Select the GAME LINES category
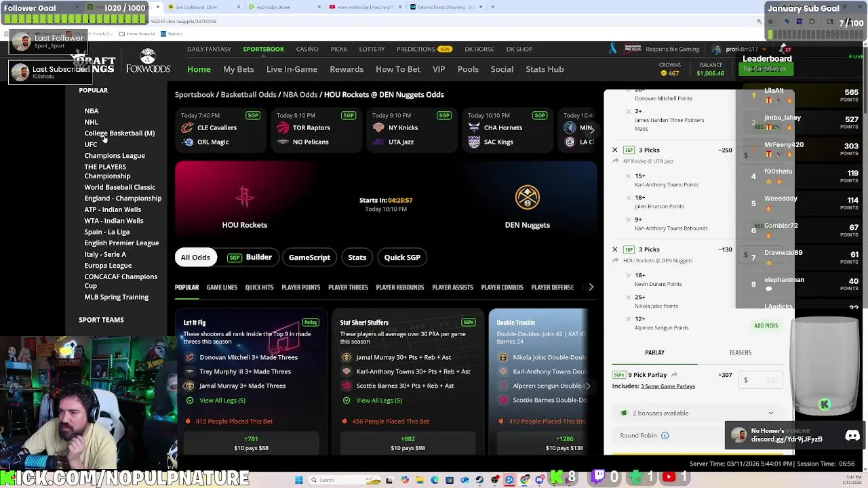The height and width of the screenshot is (488, 868). pyautogui.click(x=222, y=287)
